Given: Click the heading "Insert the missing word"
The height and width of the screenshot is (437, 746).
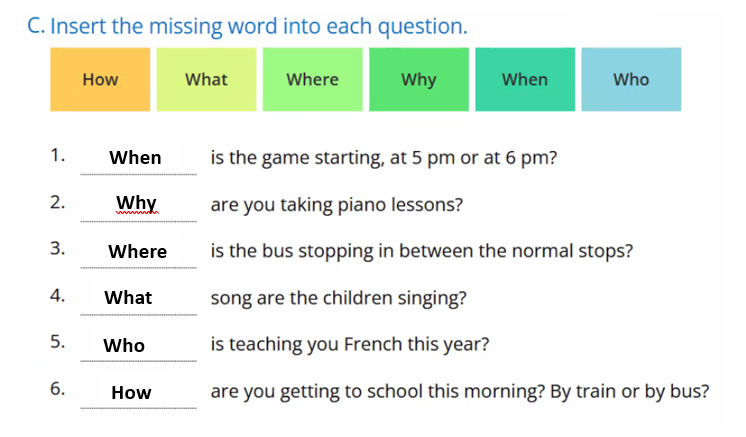Looking at the screenshot, I should tap(248, 26).
